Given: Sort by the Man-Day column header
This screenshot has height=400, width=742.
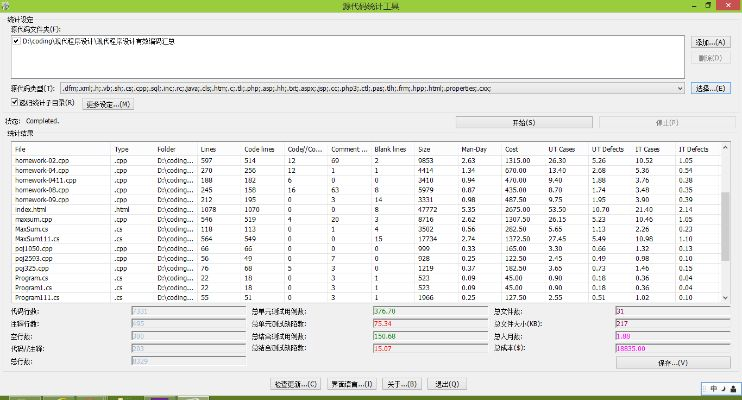Looking at the screenshot, I should (x=479, y=149).
